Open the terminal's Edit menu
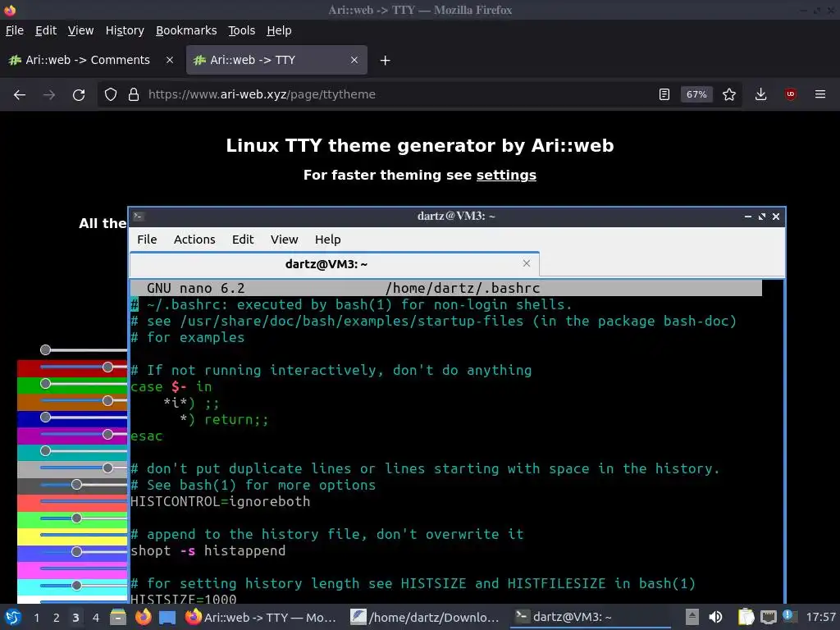840x630 pixels. pos(243,240)
